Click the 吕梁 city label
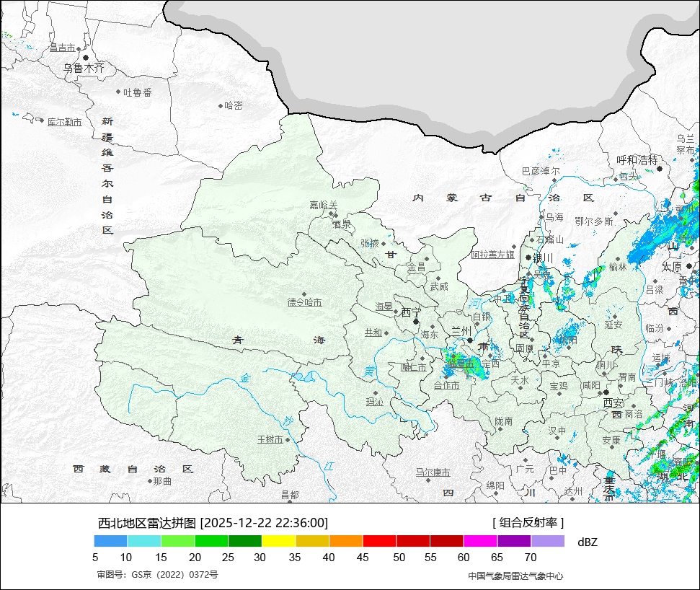The height and width of the screenshot is (590, 700). [655, 290]
